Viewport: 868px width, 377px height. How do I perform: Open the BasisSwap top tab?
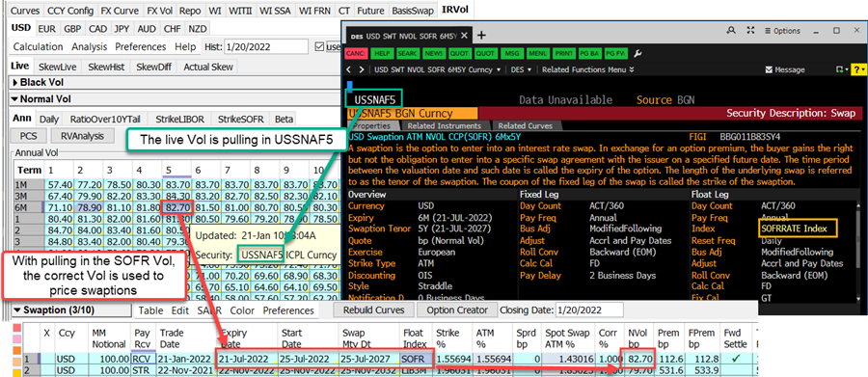[413, 11]
